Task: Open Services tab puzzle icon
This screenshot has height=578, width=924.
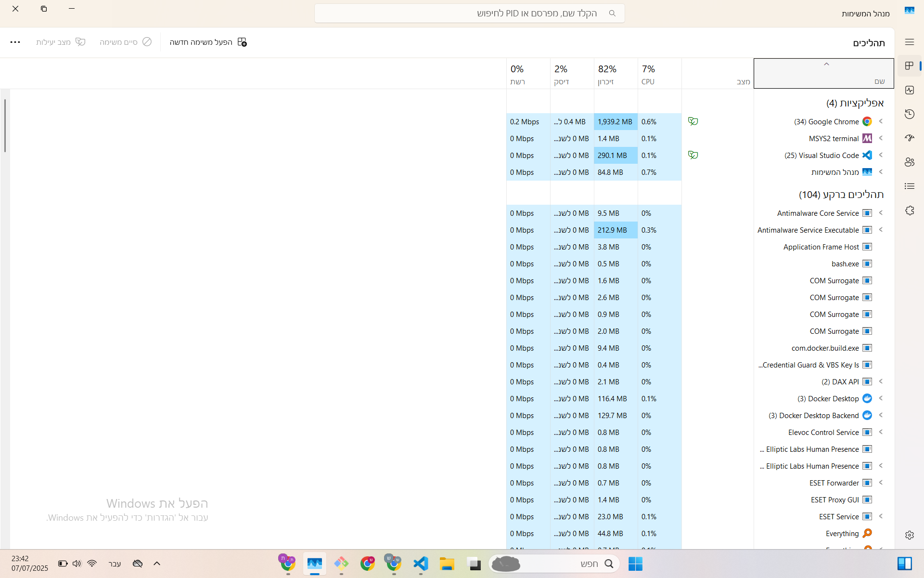Action: (909, 210)
